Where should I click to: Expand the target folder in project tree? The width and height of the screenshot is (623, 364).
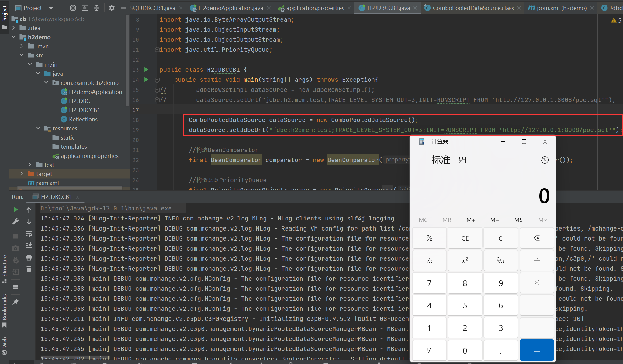click(x=22, y=174)
